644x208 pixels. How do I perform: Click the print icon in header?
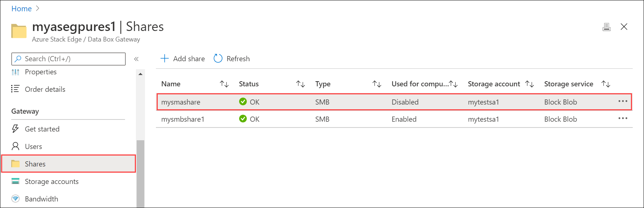point(607,27)
